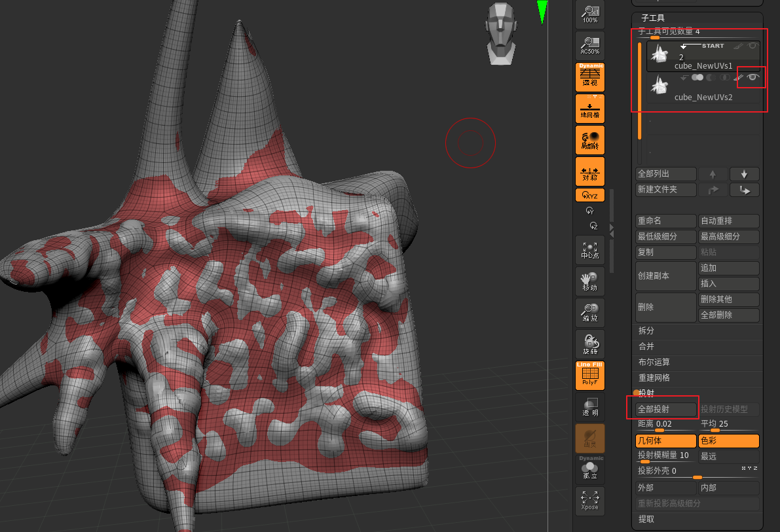Select the Move (移动) canvas tool
The image size is (780, 532).
coord(590,281)
